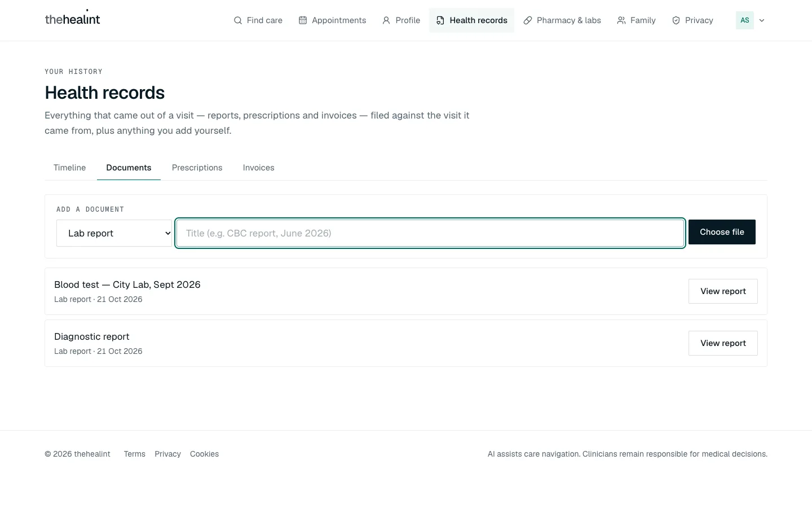Switch to the Timeline tab

(70, 168)
